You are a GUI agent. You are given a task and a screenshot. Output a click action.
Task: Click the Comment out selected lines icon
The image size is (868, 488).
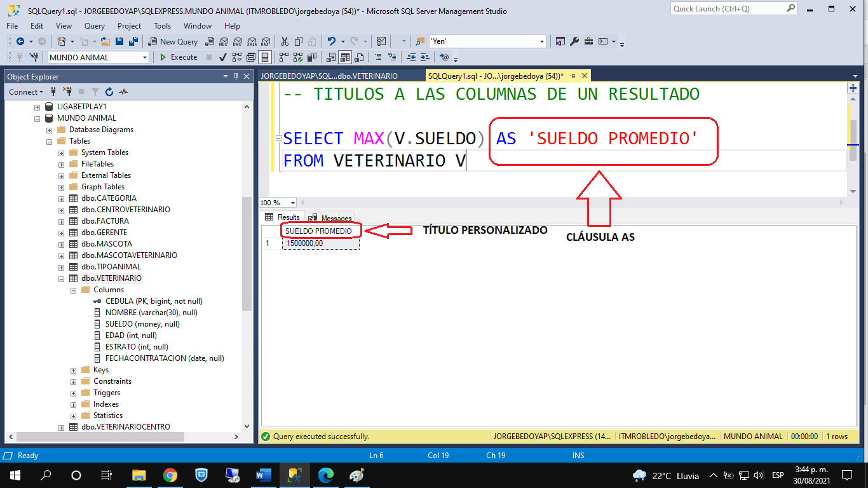click(x=378, y=57)
